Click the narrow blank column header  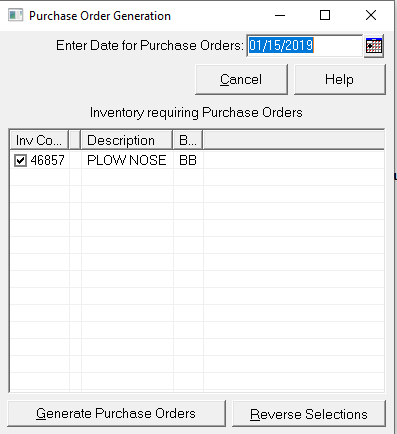point(75,140)
